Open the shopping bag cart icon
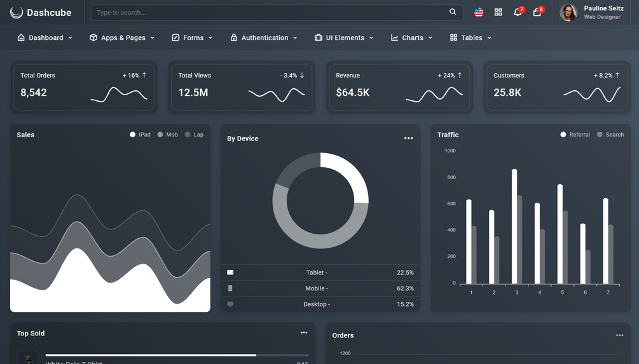This screenshot has width=639, height=364. 537,12
